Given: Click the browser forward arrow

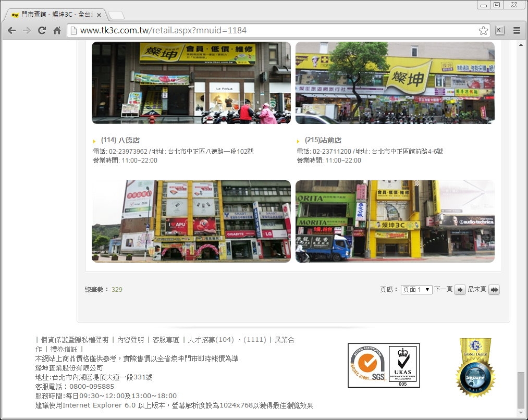Looking at the screenshot, I should point(27,31).
